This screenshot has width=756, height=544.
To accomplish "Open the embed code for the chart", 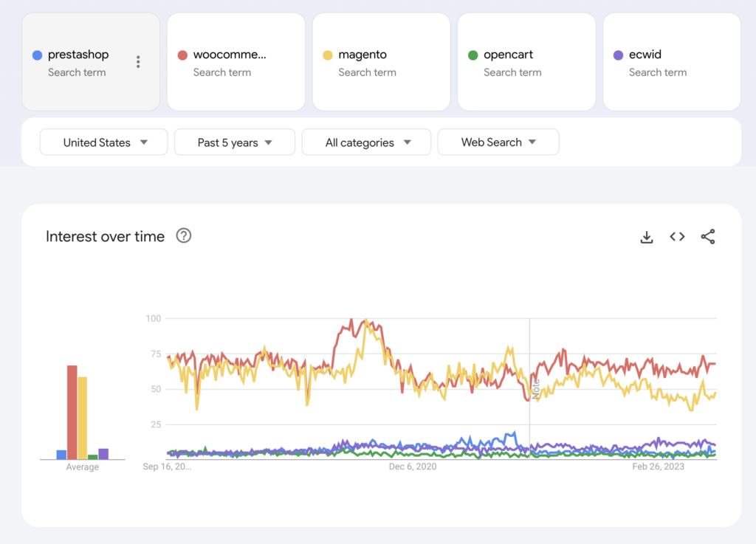I will [x=678, y=237].
